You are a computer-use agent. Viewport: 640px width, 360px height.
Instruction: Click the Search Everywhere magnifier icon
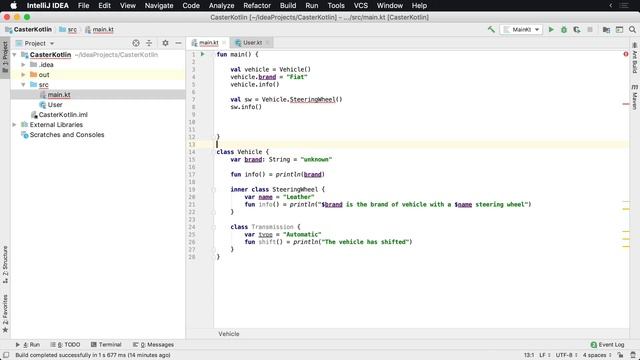click(632, 29)
